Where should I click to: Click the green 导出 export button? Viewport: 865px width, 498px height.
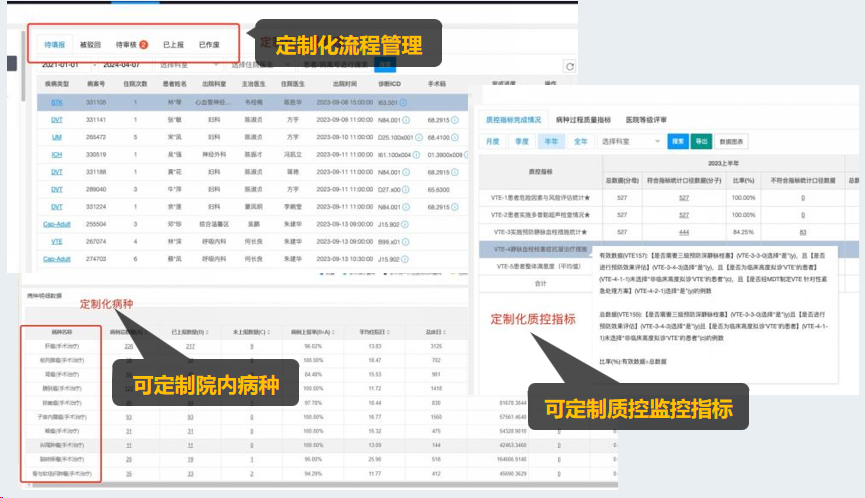click(702, 142)
